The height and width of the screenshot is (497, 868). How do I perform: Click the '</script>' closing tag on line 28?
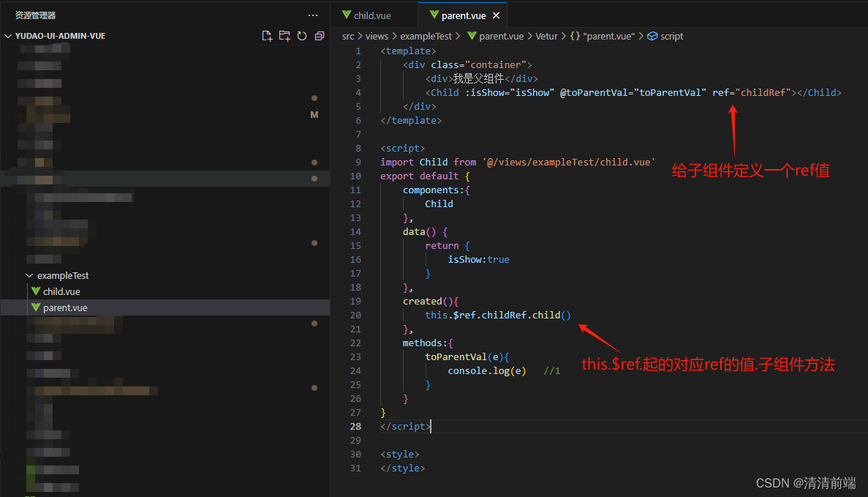pyautogui.click(x=405, y=427)
